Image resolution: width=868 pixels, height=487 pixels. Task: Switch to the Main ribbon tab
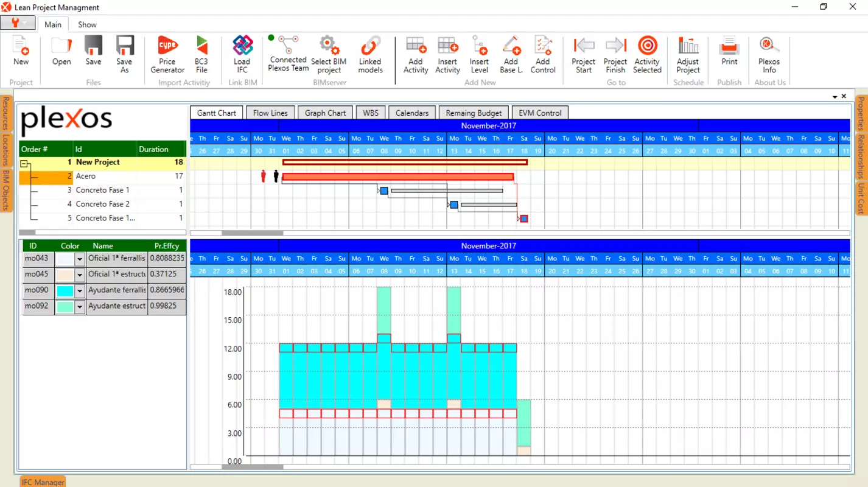click(53, 24)
